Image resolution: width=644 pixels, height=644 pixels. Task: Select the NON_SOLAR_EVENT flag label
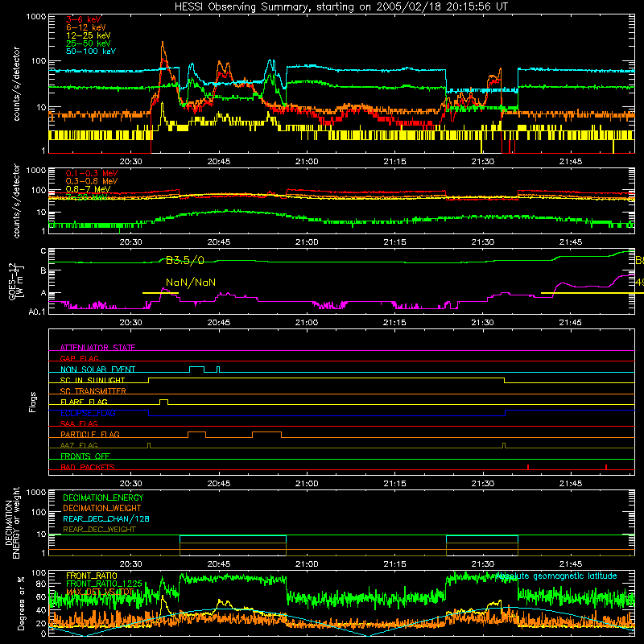pyautogui.click(x=97, y=369)
